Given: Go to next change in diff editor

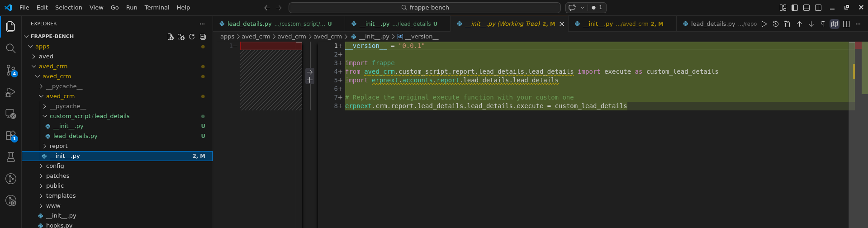Looking at the screenshot, I should pos(811,24).
